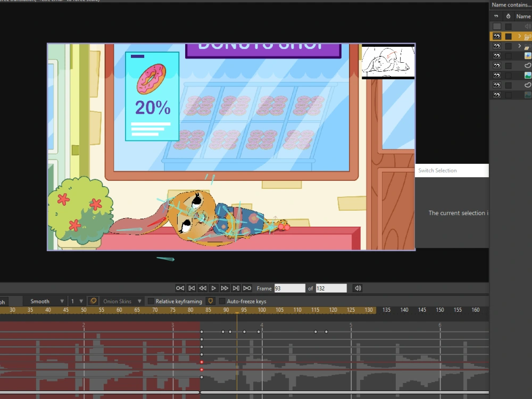Enable Relative keyframing checkbox
The width and height of the screenshot is (532, 399).
[x=151, y=301]
